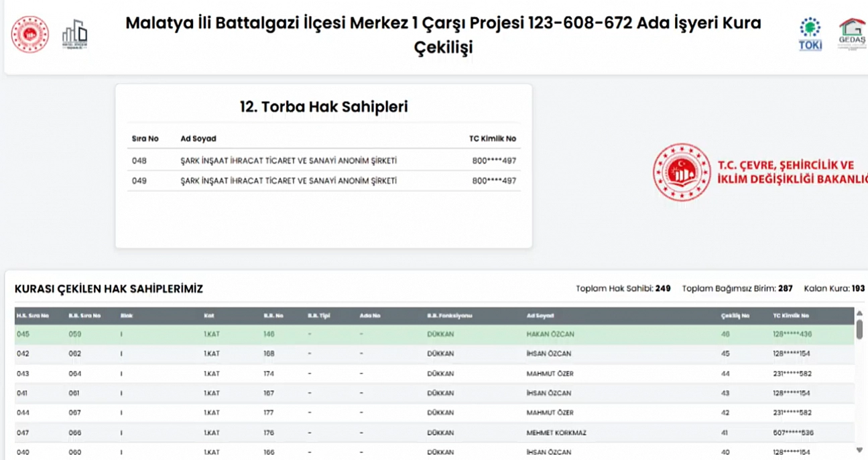The width and height of the screenshot is (868, 460).
Task: Click the 12. Torba Hak Sahipleri heading
Action: (x=324, y=107)
